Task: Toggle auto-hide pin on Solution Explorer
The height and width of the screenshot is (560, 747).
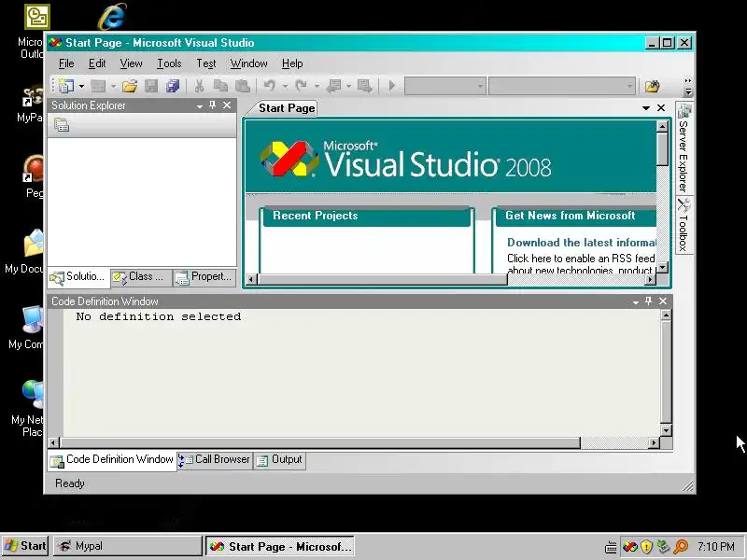Action: coord(213,105)
